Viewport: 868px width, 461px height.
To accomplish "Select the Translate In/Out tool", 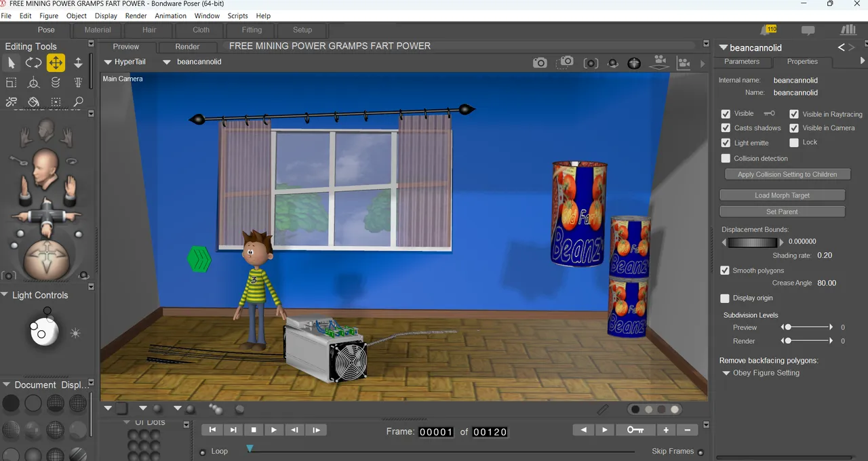I will pyautogui.click(x=78, y=63).
